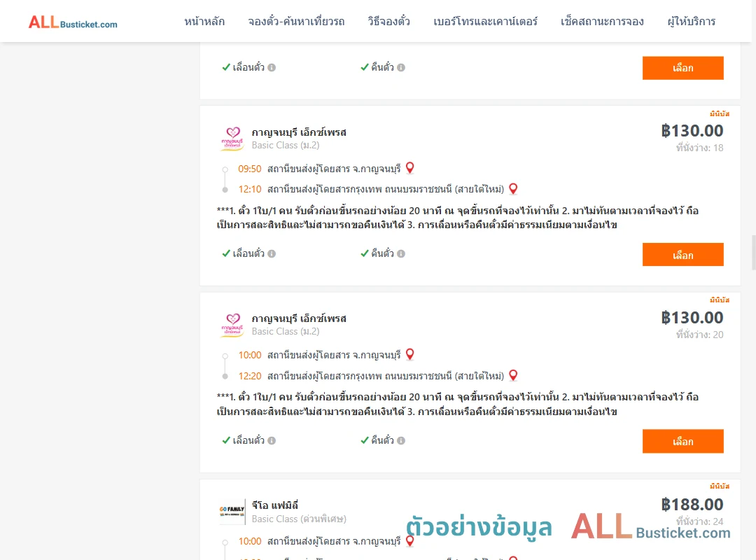Click 12:10 arrival time
Viewport: 756px width, 560px height.
click(x=250, y=189)
